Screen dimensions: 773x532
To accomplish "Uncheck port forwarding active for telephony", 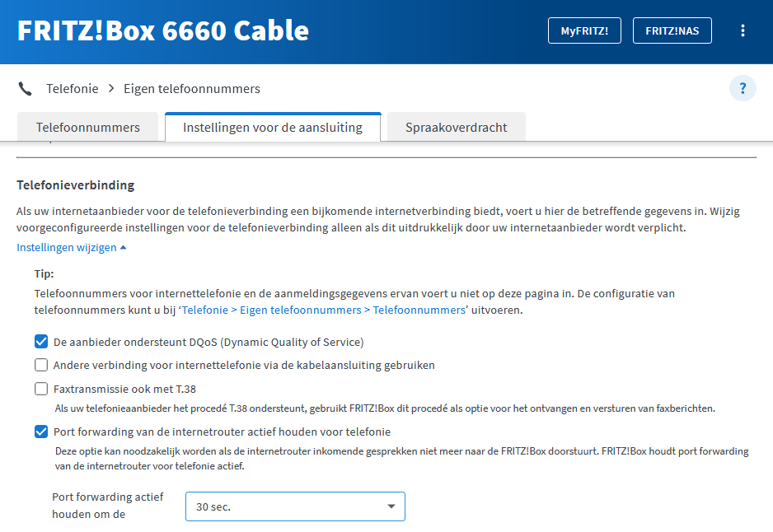I will (x=41, y=432).
